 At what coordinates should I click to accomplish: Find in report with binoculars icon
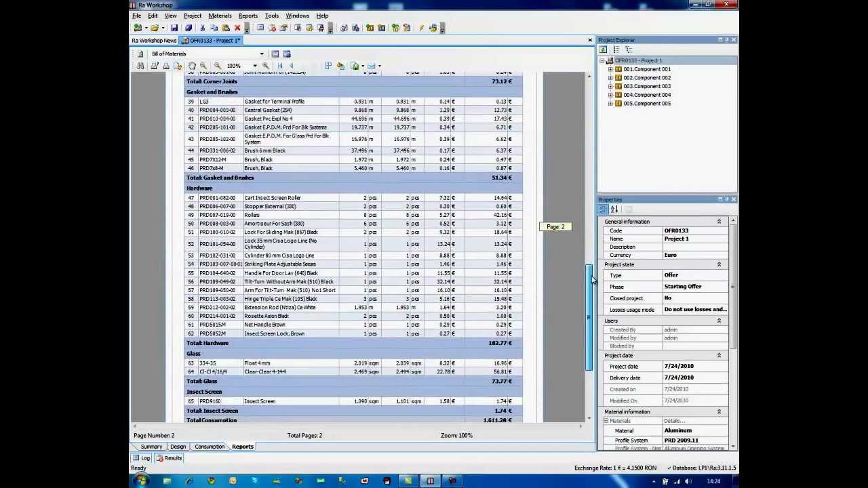140,66
